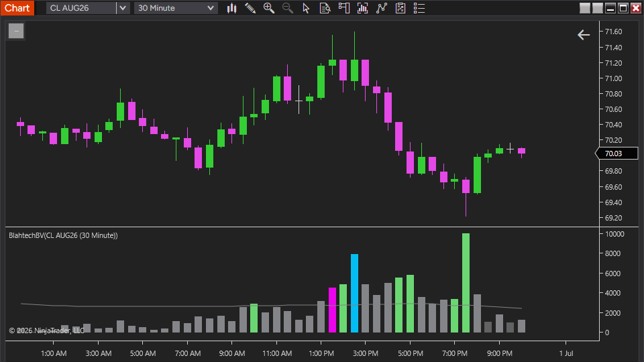Show the Data Box document icon

325,8
